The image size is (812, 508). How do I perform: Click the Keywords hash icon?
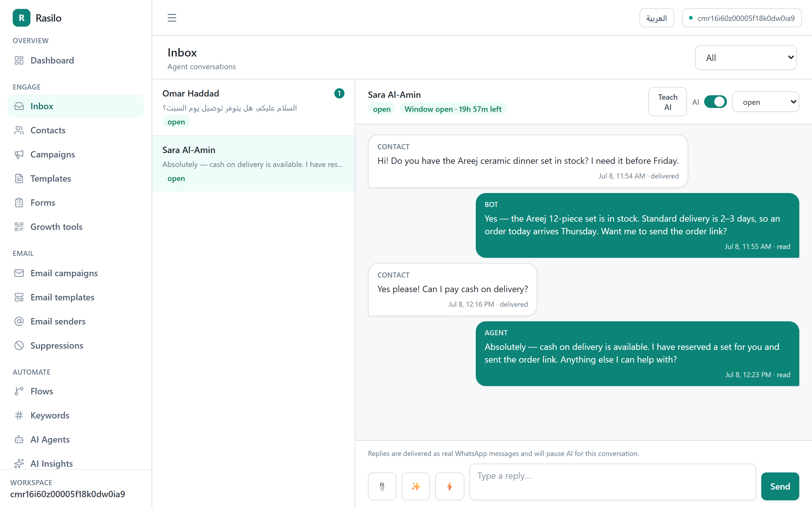[19, 415]
